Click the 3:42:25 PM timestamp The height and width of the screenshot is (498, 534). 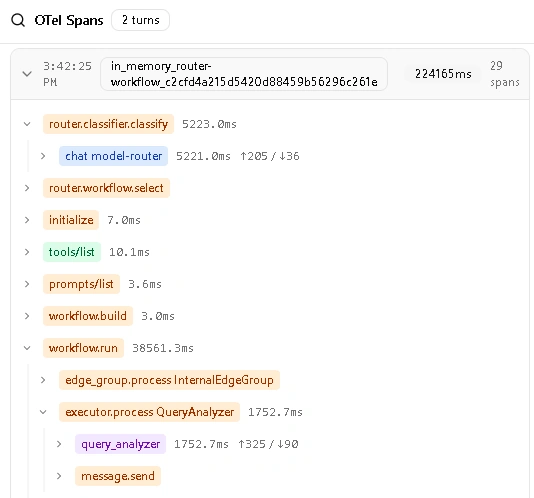point(67,74)
